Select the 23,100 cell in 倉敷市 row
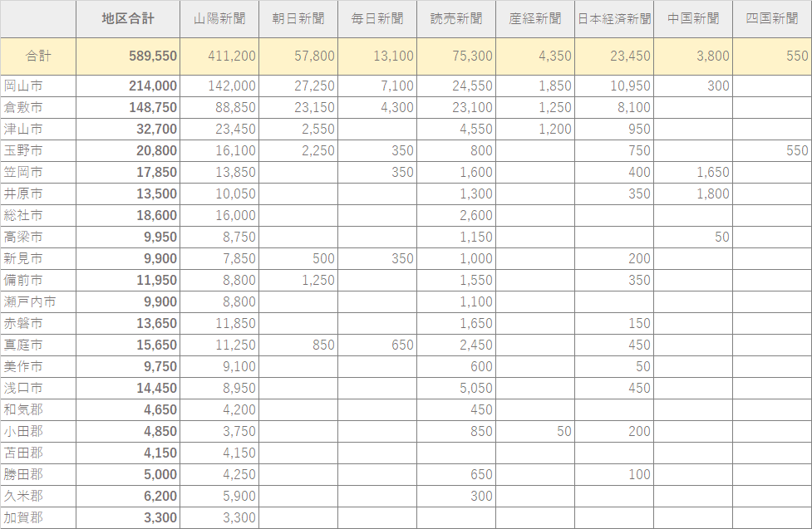 pyautogui.click(x=456, y=108)
